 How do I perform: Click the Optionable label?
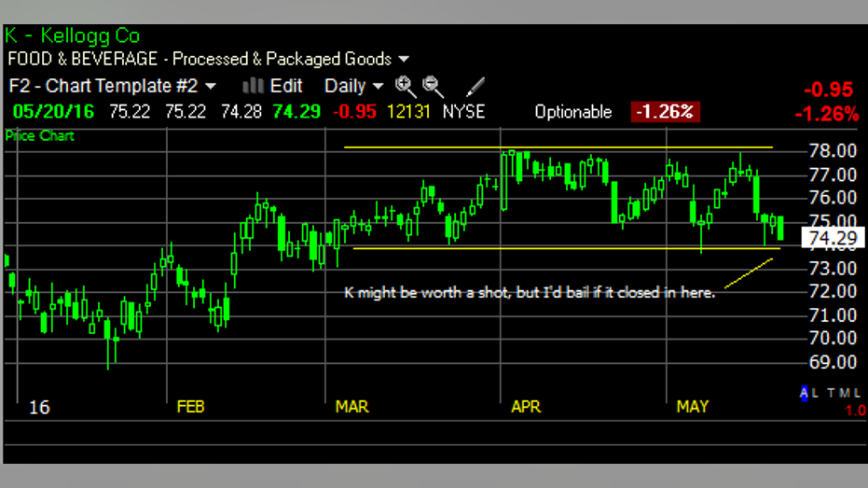pyautogui.click(x=573, y=113)
